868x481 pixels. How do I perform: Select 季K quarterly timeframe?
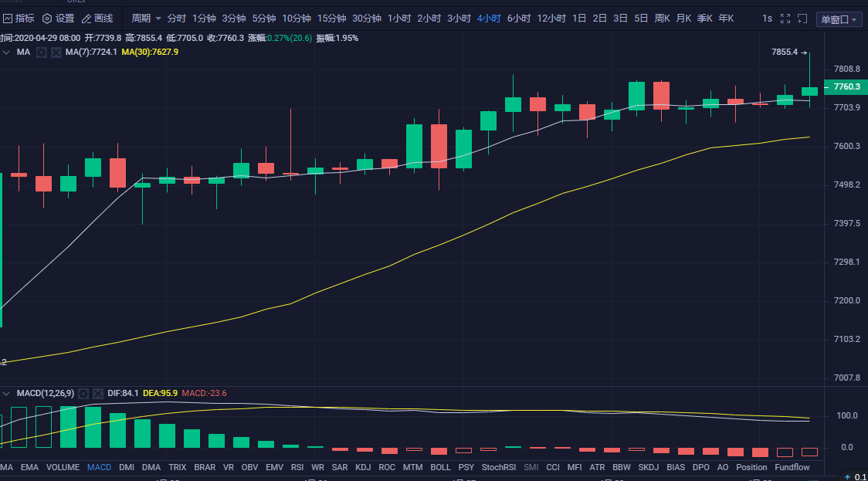[x=705, y=19]
